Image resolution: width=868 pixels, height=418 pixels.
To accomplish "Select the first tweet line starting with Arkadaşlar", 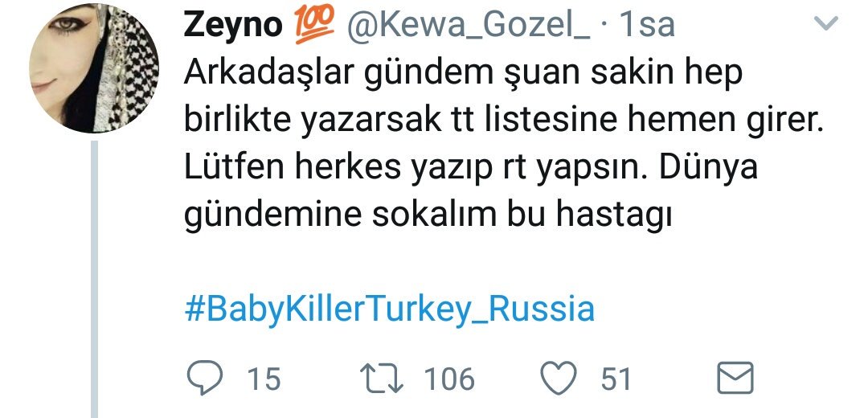I will pyautogui.click(x=462, y=75).
